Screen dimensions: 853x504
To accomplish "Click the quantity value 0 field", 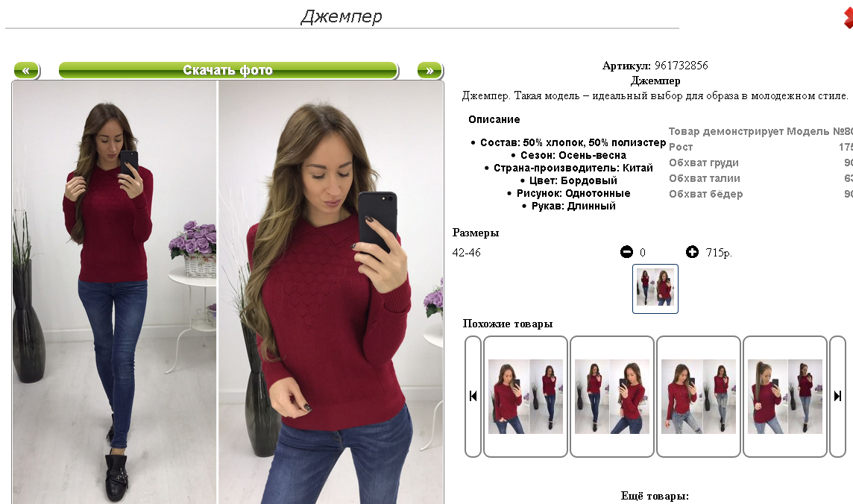I will (643, 252).
